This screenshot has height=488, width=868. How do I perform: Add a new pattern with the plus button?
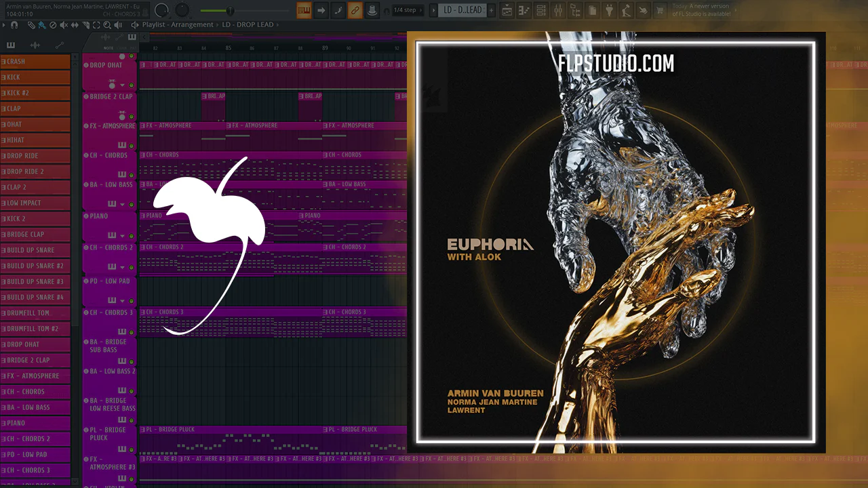492,10
